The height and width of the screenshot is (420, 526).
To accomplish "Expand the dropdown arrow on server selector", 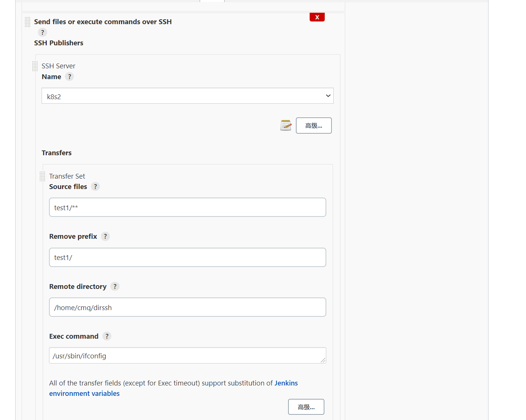I will [328, 96].
